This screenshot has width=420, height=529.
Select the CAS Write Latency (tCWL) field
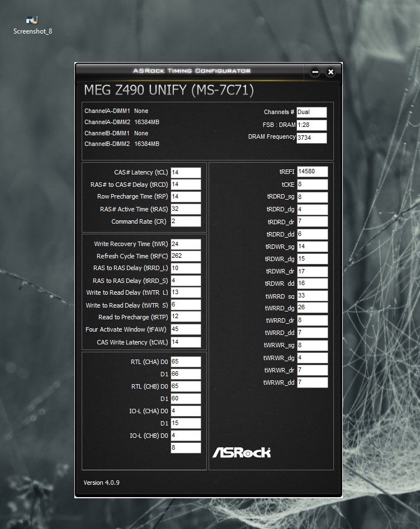[186, 342]
